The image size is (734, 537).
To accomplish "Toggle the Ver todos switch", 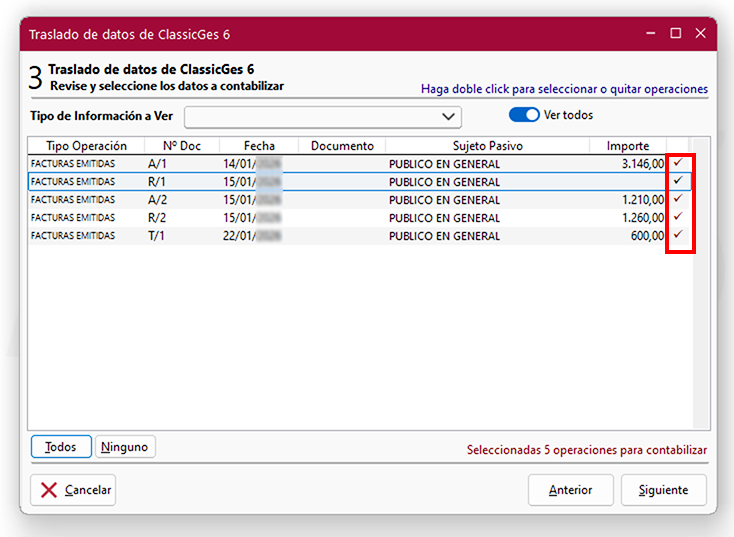I will 524,115.
